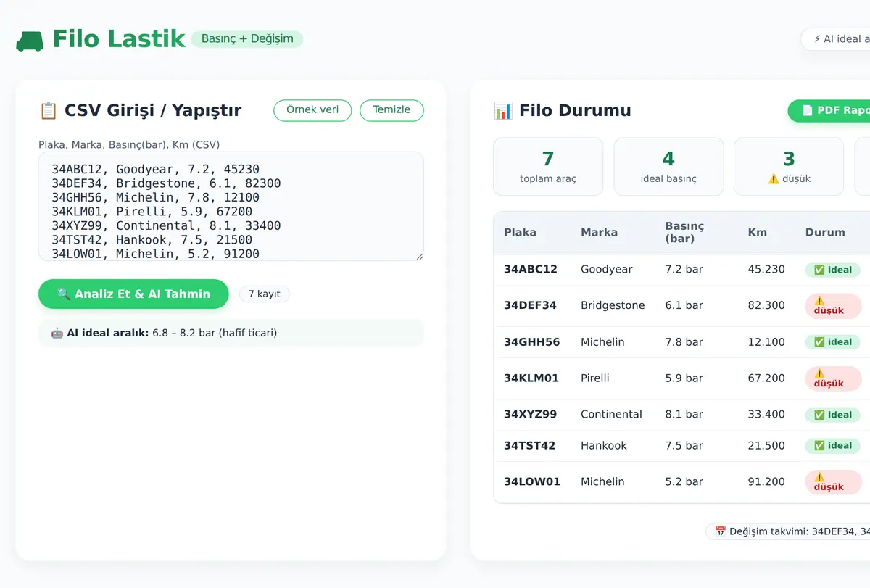Viewport: 870px width, 588px height.
Task: Select plate 34ABC12 in the table
Action: coord(531,269)
